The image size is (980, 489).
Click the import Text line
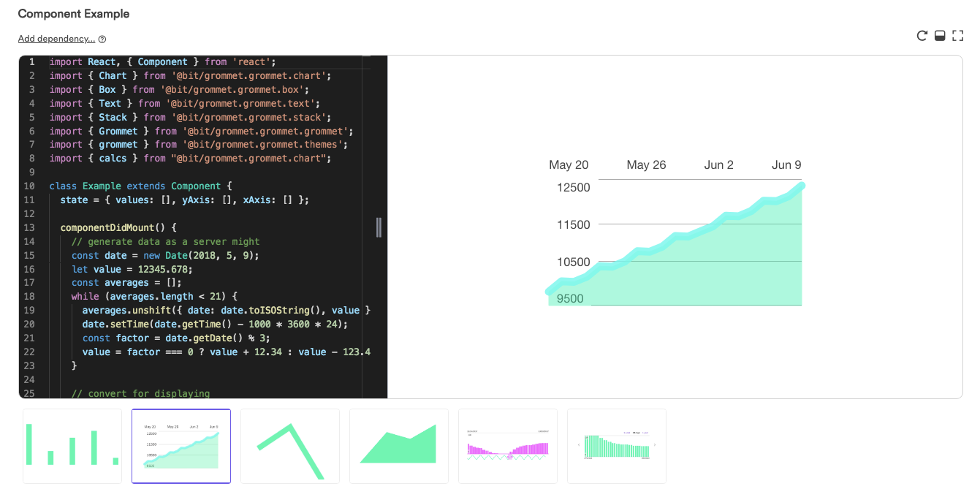tap(185, 104)
